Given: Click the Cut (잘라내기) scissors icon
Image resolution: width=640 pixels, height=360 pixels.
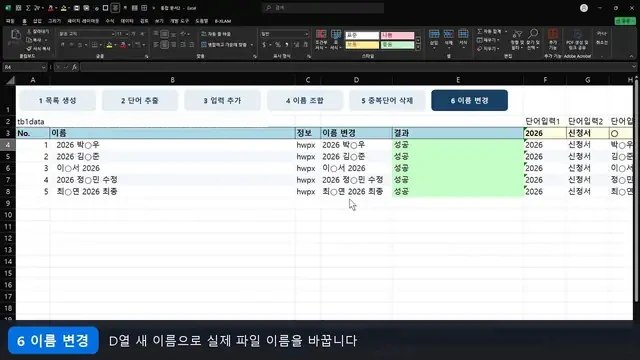Looking at the screenshot, I should 29,31.
